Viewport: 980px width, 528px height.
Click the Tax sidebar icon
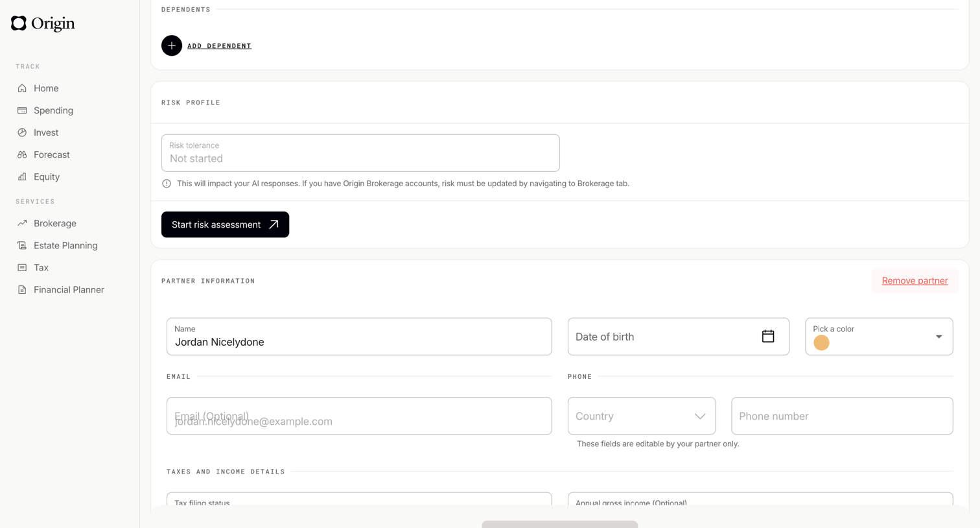22,267
